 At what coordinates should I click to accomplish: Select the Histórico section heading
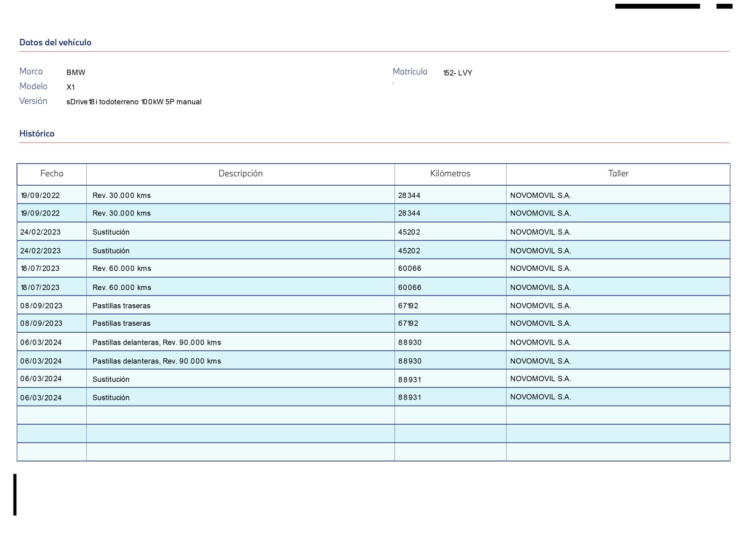pos(37,133)
